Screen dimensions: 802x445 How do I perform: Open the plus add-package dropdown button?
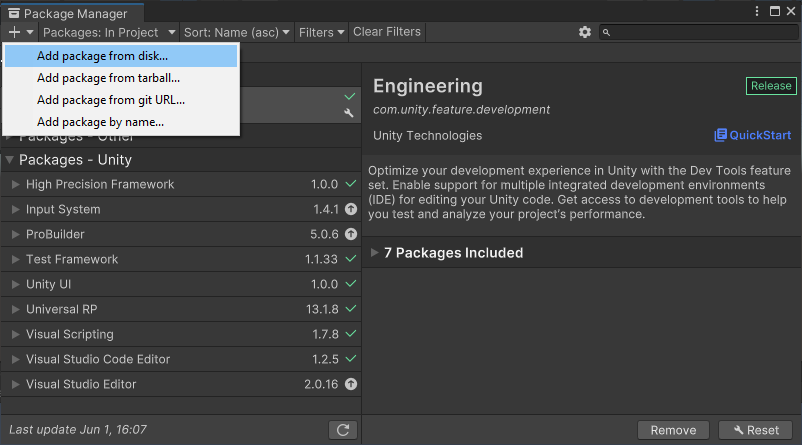click(21, 32)
